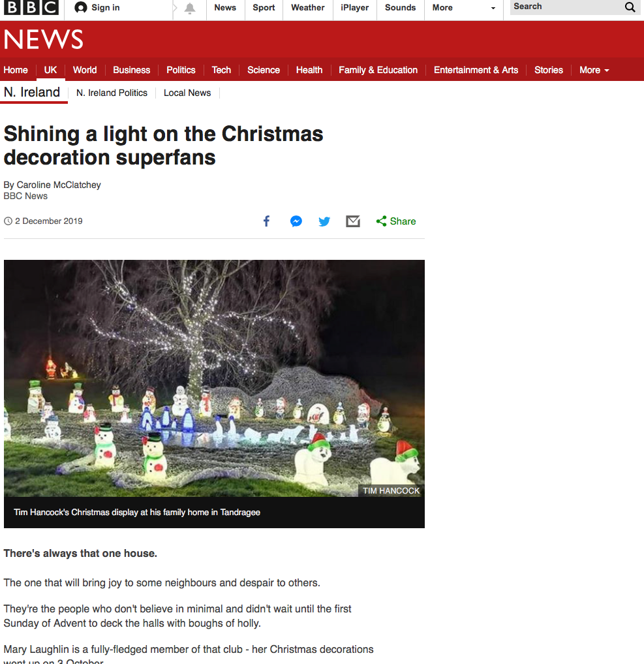Share article on Facebook
This screenshot has width=644, height=664.
(267, 221)
